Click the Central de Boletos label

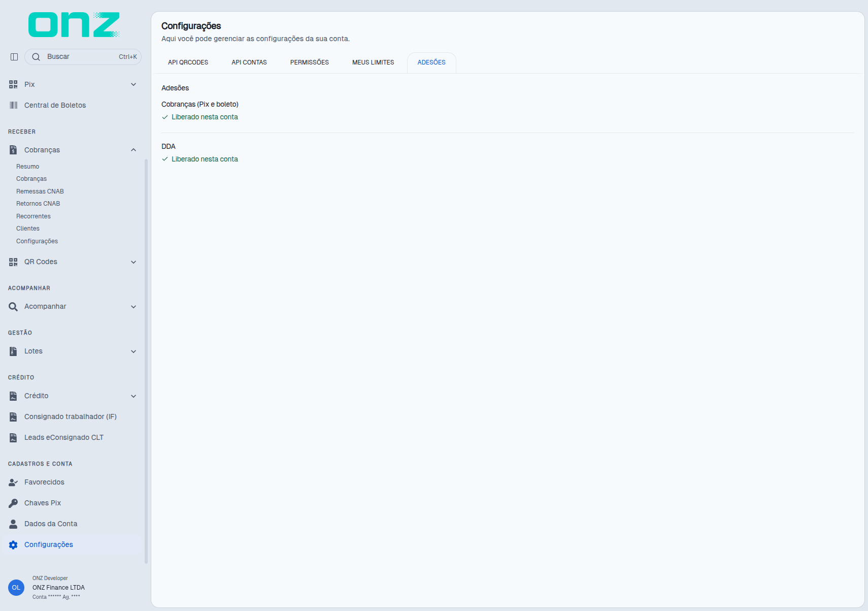55,105
